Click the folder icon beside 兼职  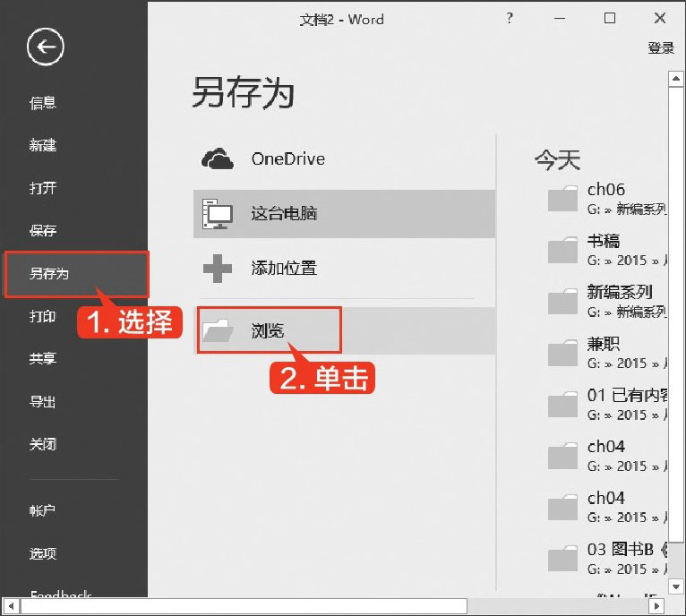pos(562,354)
